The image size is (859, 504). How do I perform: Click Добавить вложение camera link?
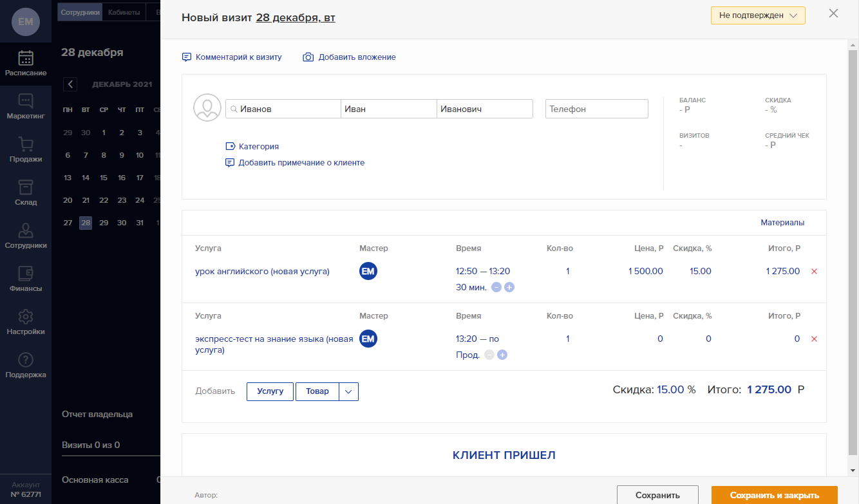350,57
